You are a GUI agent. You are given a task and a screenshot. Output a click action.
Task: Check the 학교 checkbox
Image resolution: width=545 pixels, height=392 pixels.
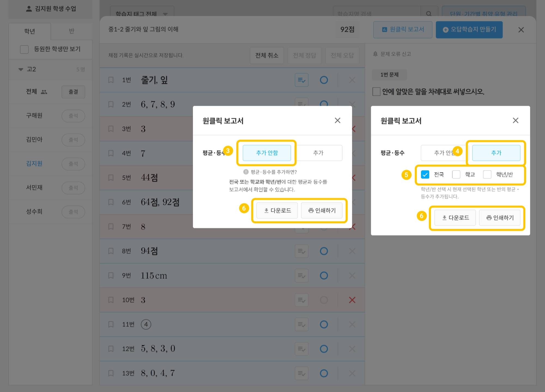[x=456, y=174]
